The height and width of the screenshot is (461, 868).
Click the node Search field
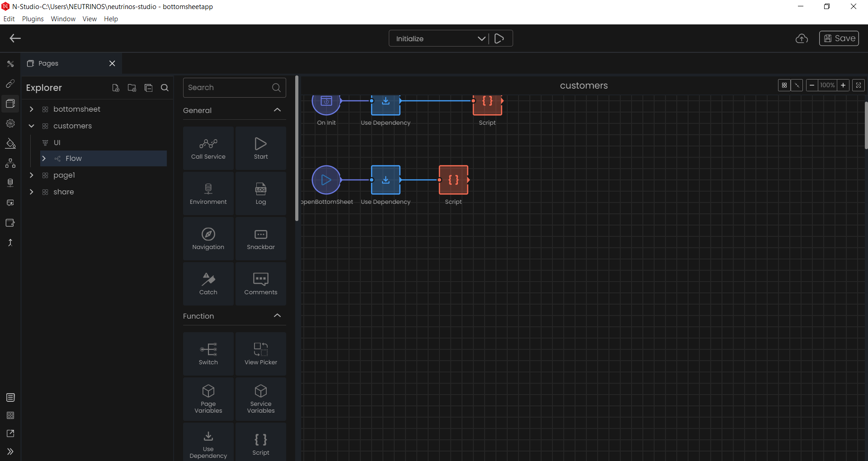pos(234,88)
